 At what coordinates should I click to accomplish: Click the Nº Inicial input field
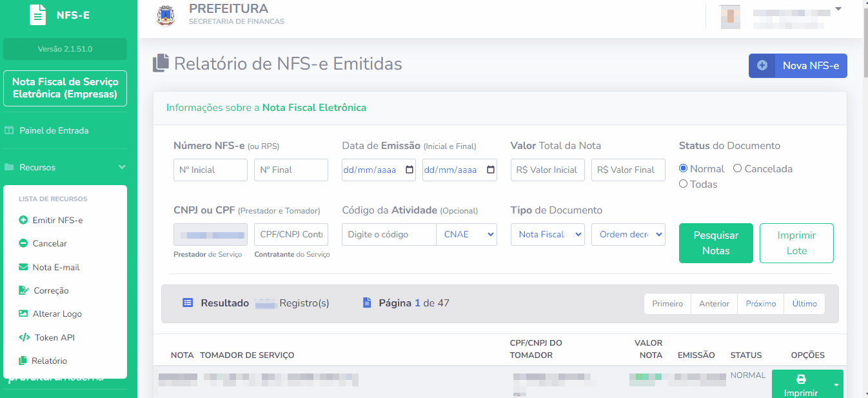210,170
